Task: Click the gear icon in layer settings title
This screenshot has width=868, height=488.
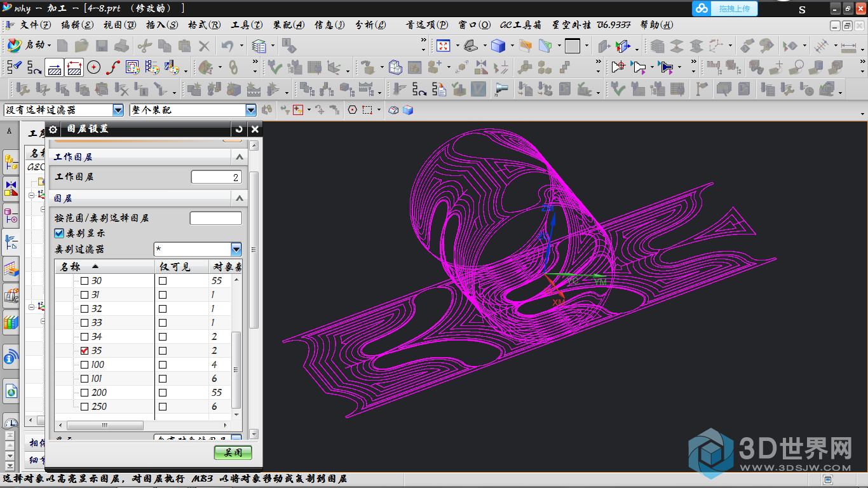Action: (53, 129)
